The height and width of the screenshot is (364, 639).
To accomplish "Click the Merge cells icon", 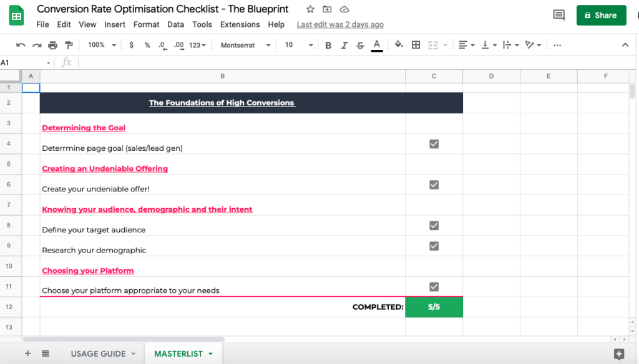I will point(433,45).
